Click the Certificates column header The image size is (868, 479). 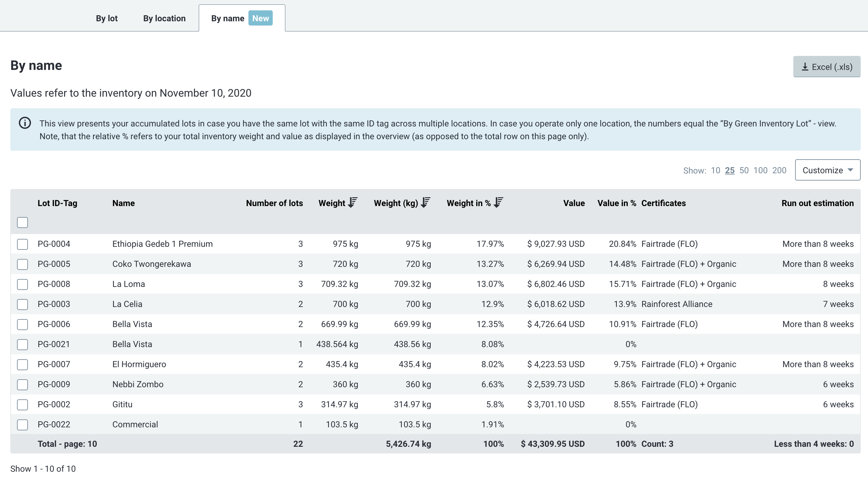point(663,203)
